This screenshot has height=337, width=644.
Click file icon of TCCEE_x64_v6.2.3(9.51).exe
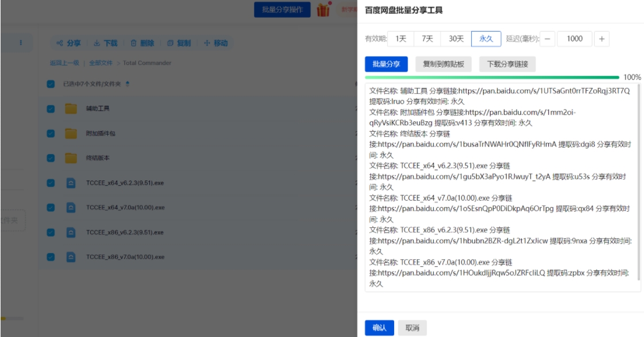pyautogui.click(x=71, y=183)
